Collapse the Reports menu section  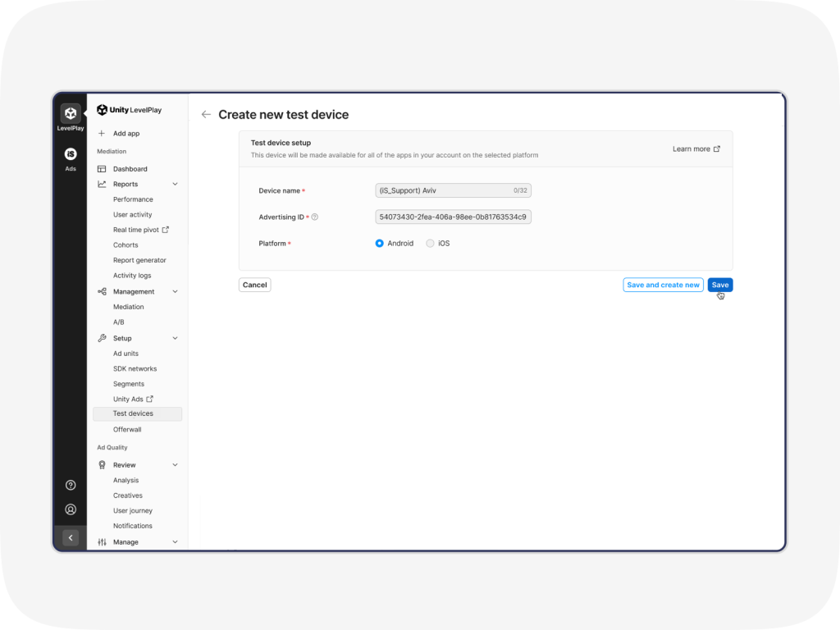[175, 184]
